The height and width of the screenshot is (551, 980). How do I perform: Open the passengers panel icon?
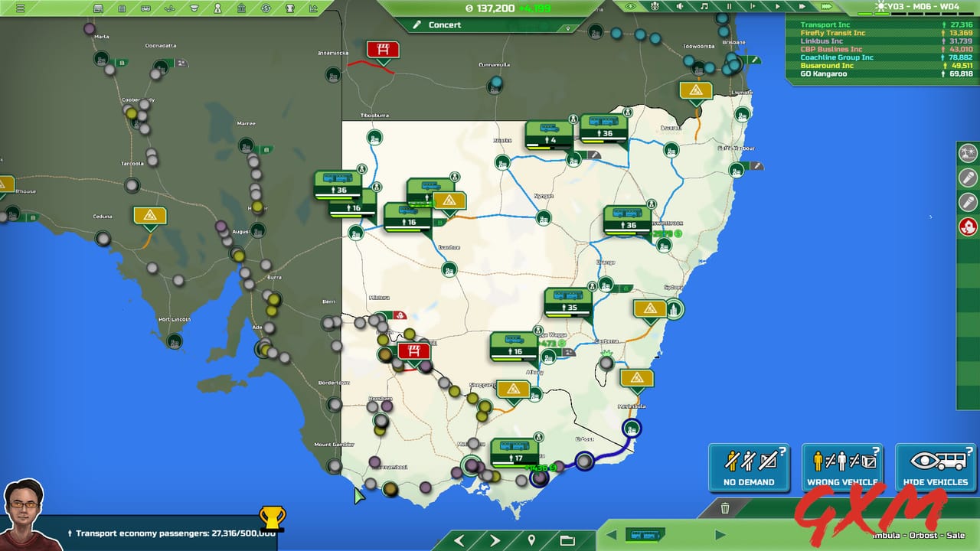219,8
